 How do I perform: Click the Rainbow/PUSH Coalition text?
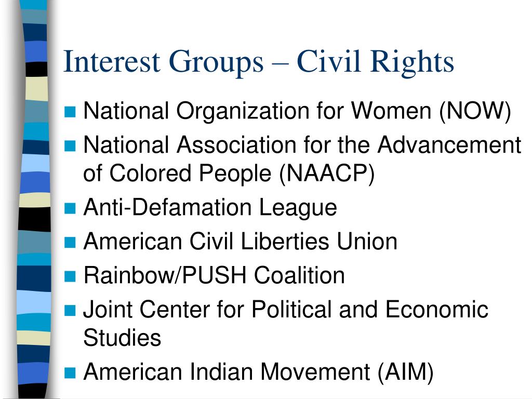point(214,275)
